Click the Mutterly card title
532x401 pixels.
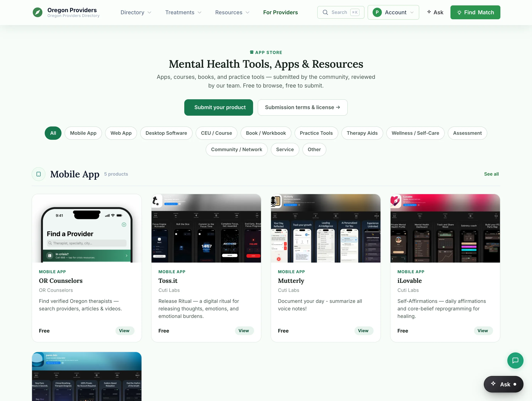pyautogui.click(x=291, y=281)
